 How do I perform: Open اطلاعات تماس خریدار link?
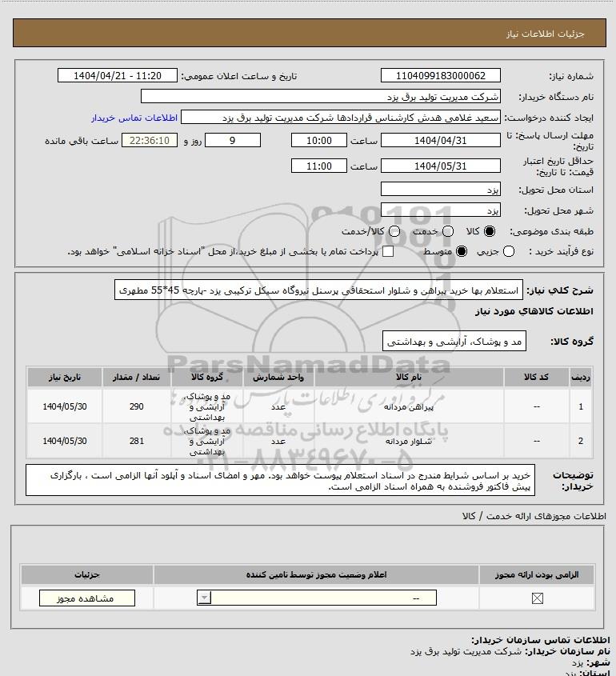(x=134, y=118)
